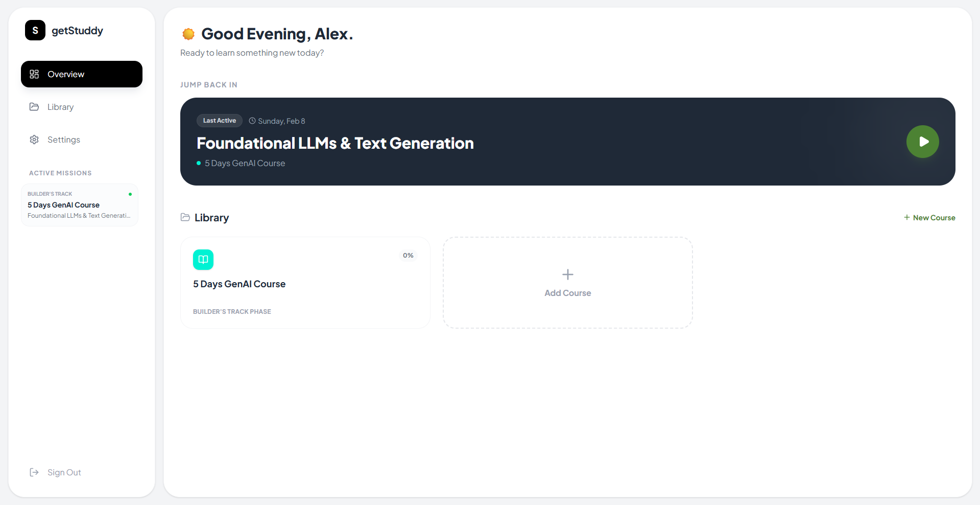The height and width of the screenshot is (505, 980).
Task: Sign Out of the account
Action: [x=64, y=472]
